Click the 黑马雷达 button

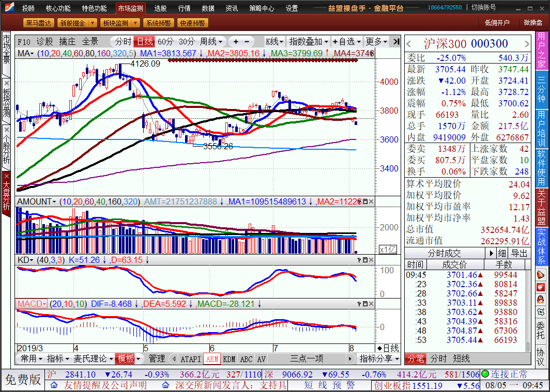pyautogui.click(x=39, y=23)
